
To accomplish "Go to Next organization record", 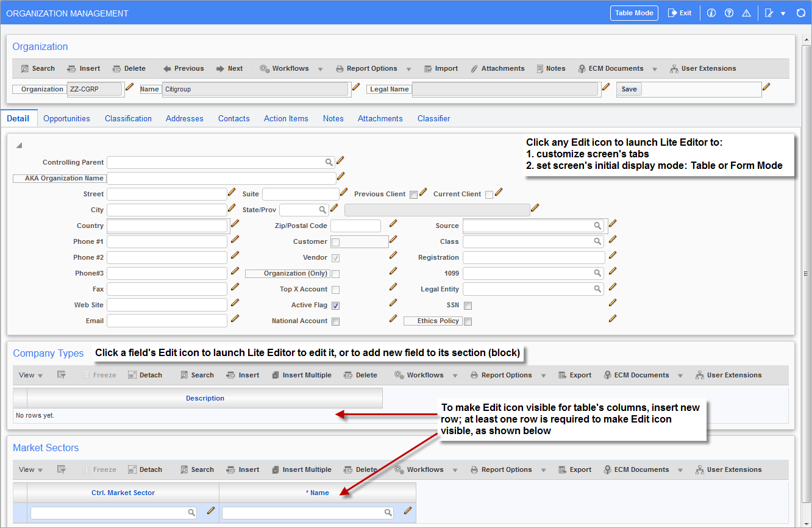I will tap(229, 68).
